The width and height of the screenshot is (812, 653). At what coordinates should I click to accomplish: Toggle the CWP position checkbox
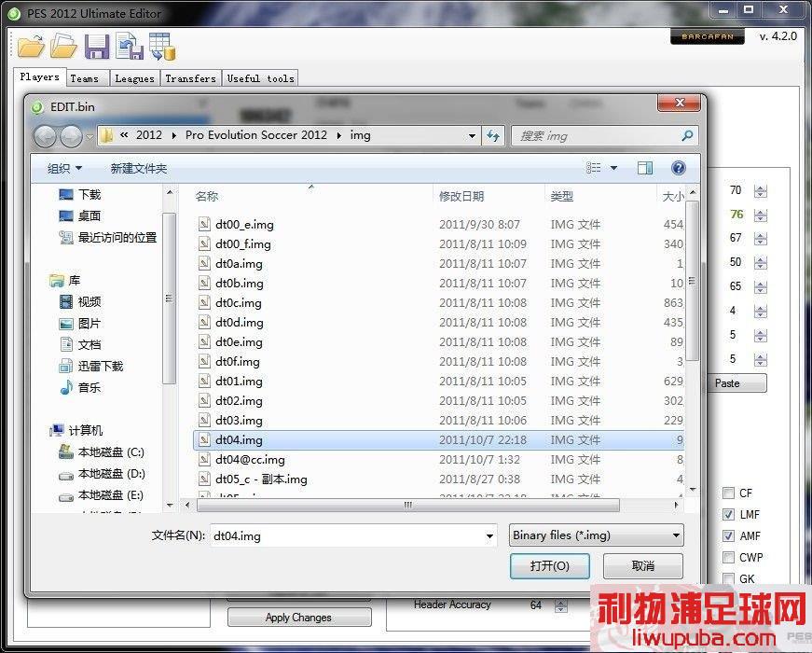click(728, 557)
